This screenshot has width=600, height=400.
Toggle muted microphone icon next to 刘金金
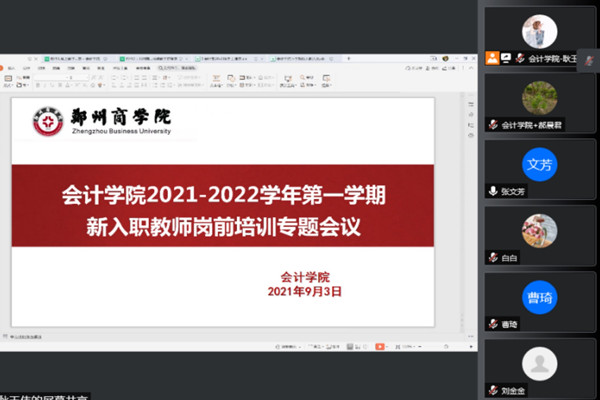[x=493, y=390]
